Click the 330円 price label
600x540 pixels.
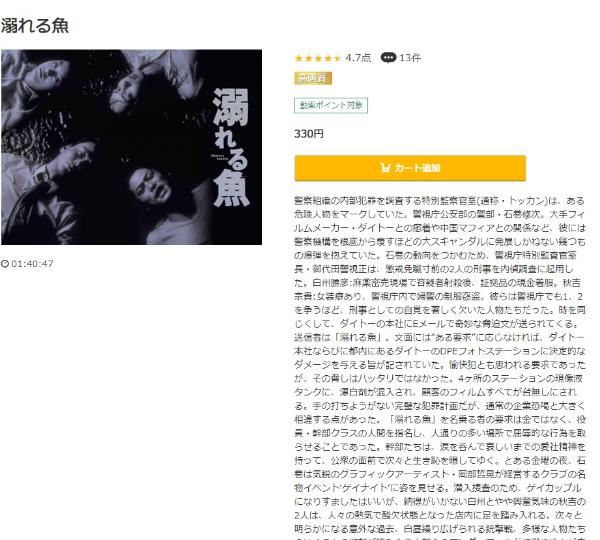tap(309, 134)
